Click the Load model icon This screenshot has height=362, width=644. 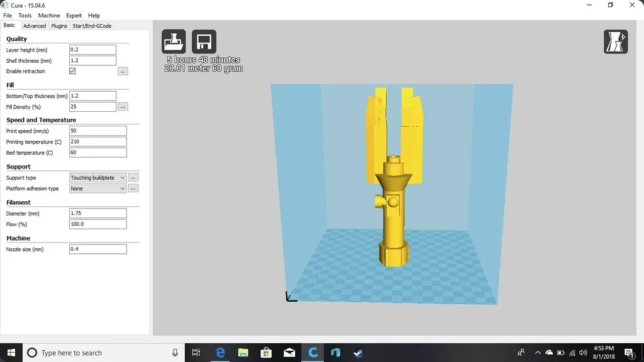[174, 41]
